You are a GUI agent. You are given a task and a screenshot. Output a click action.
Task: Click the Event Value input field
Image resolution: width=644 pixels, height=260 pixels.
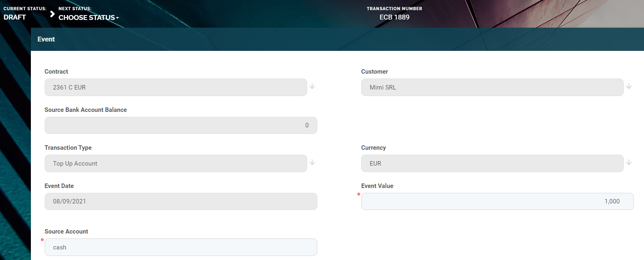tap(497, 201)
